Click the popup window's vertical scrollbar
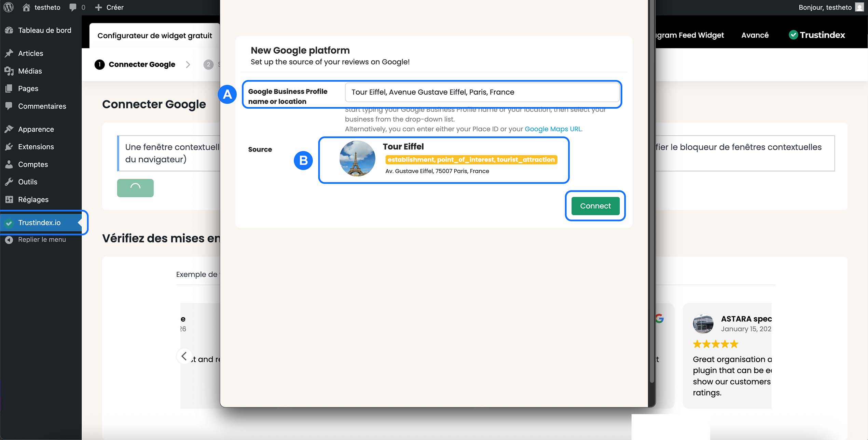 pos(651,191)
